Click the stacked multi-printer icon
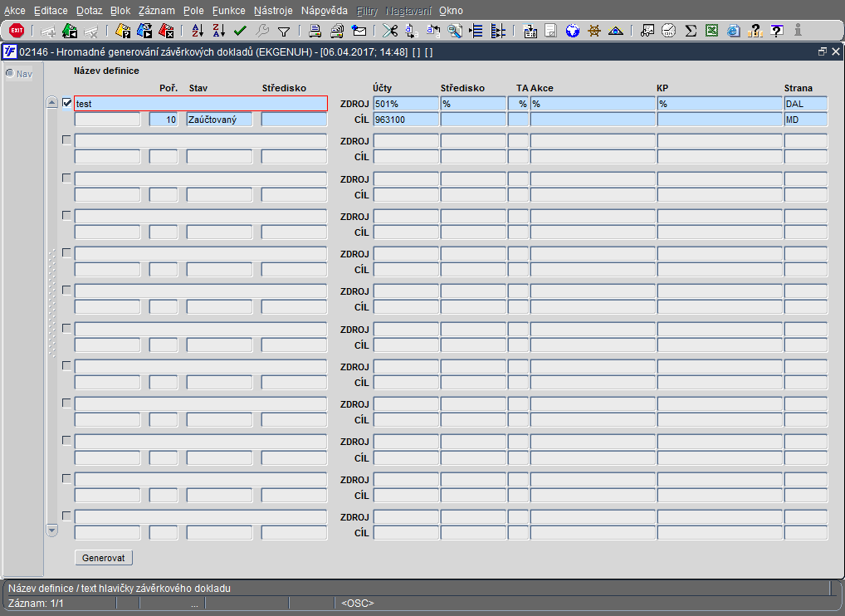Screen dimensions: 845x616 [x=337, y=32]
